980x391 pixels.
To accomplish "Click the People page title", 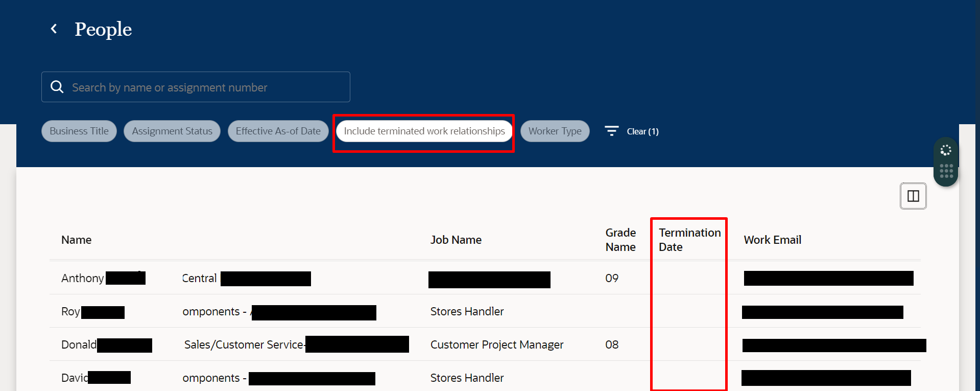I will (x=103, y=29).
